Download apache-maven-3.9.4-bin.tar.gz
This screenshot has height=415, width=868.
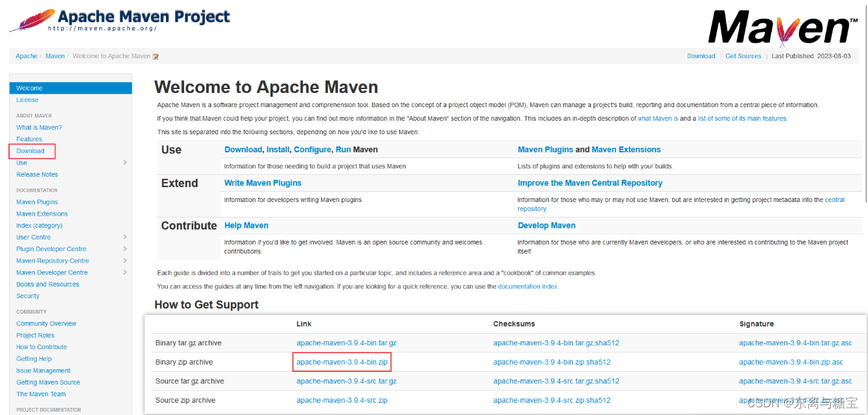[x=346, y=343]
